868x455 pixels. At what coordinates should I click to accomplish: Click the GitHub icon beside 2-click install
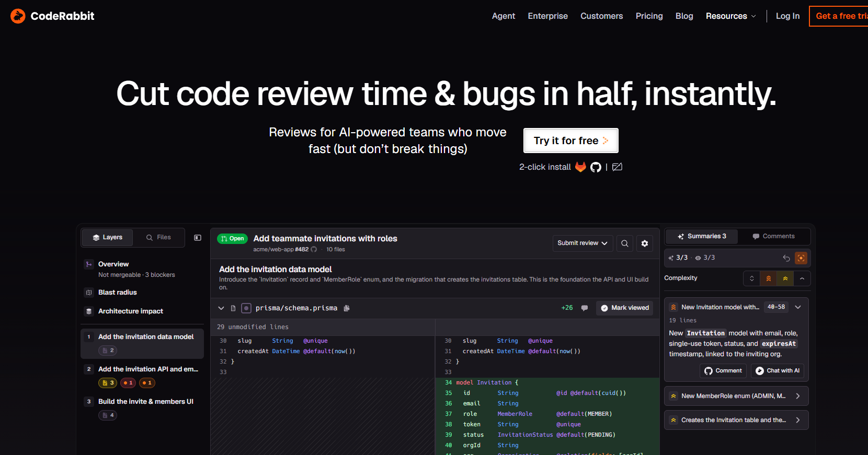coord(596,167)
